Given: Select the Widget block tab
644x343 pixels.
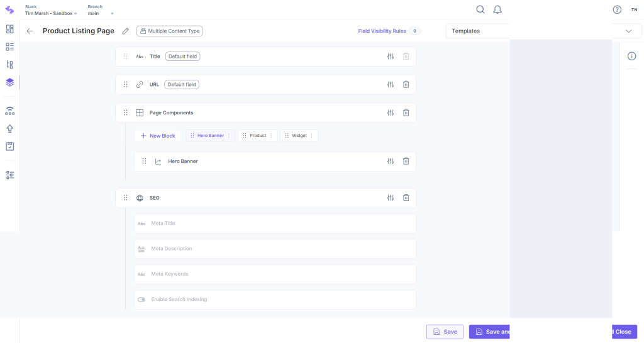Looking at the screenshot, I should pos(299,136).
